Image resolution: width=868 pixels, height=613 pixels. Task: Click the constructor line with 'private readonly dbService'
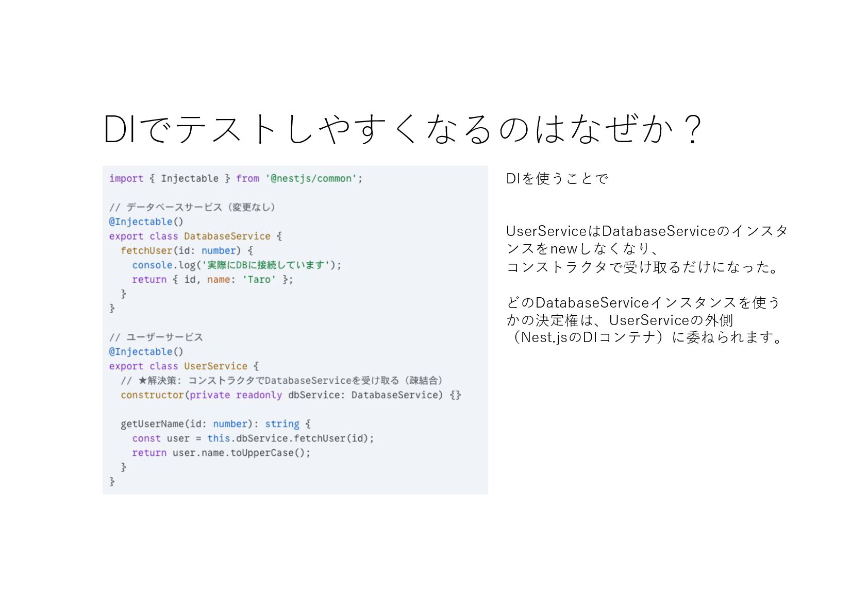[291, 395]
